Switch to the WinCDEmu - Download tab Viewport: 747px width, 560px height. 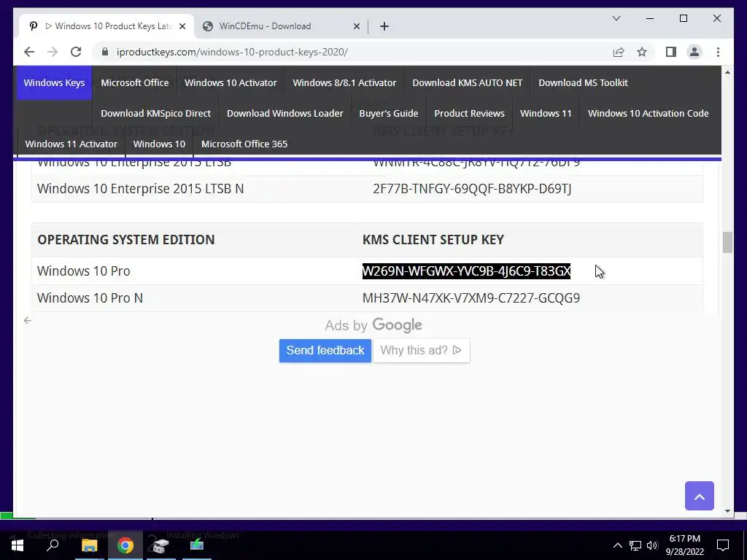(281, 26)
